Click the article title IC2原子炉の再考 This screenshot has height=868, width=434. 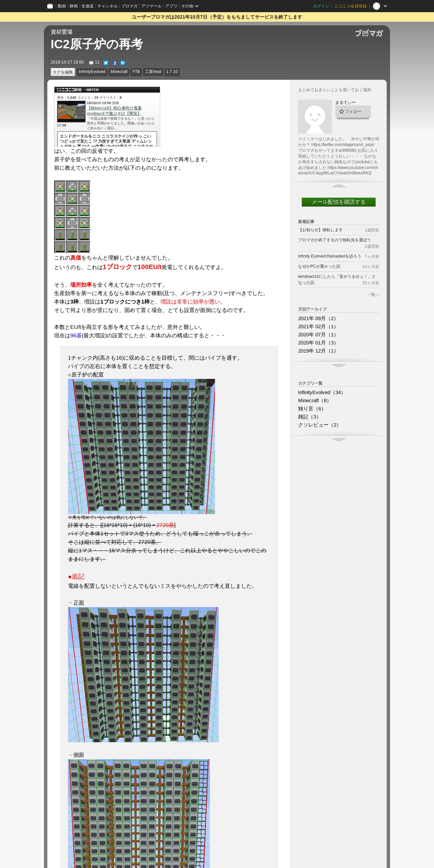pos(97,44)
